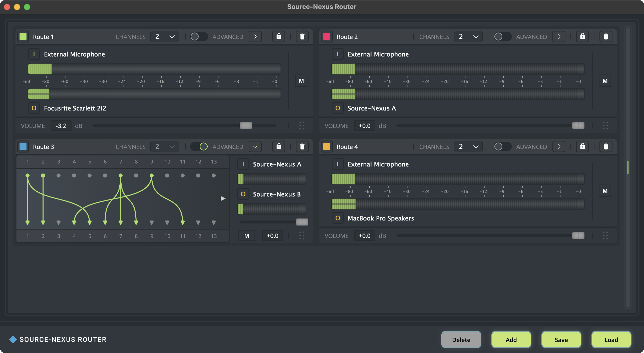
Task: Collapse Route 3 advanced panel chevron
Action: pos(255,146)
